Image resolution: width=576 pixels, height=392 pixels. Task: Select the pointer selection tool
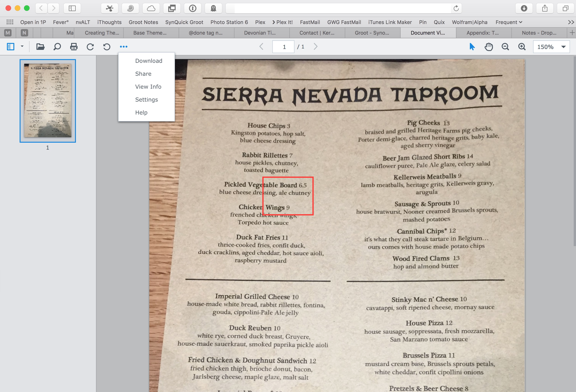click(472, 47)
